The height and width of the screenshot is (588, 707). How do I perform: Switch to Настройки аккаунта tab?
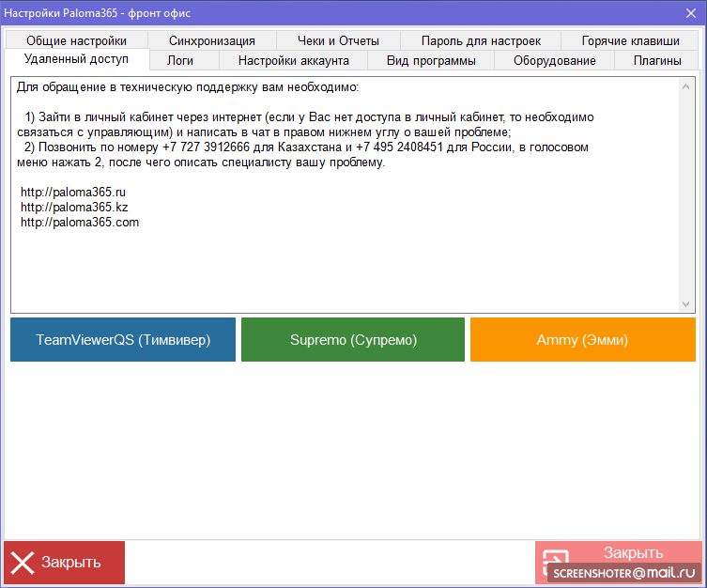point(293,61)
